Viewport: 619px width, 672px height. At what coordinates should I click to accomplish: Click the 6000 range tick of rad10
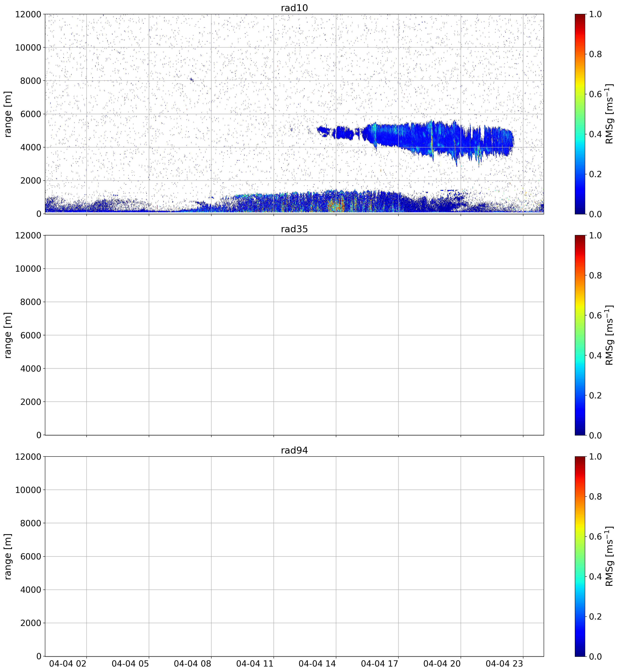pos(31,114)
